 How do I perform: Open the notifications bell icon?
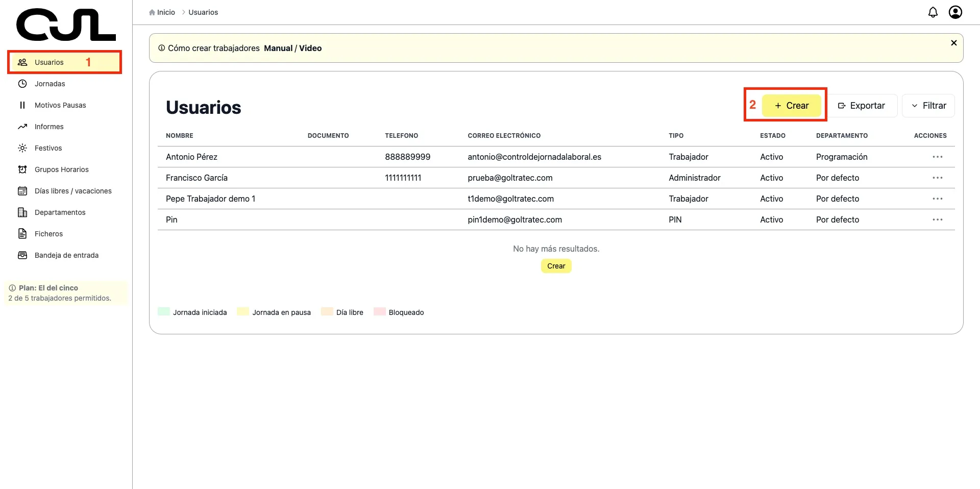click(933, 12)
